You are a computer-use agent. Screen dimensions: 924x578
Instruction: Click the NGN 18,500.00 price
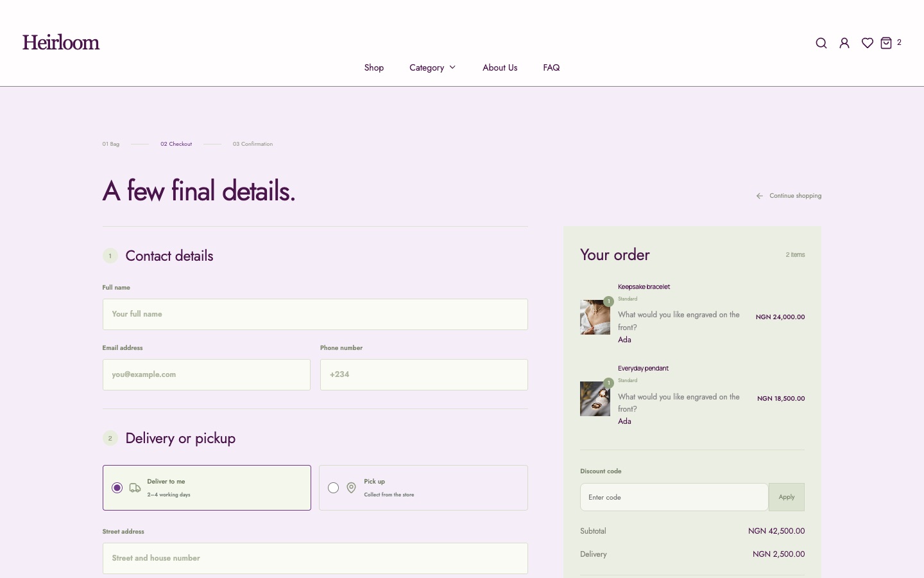(x=781, y=399)
